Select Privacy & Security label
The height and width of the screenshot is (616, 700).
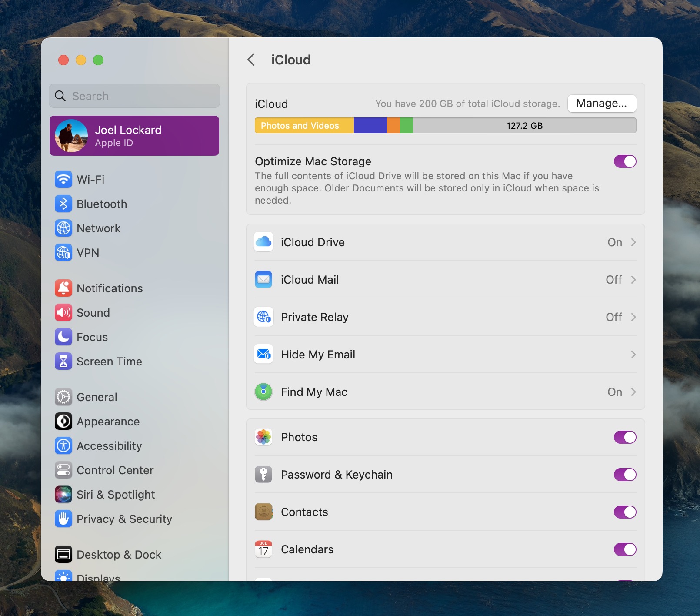click(124, 519)
